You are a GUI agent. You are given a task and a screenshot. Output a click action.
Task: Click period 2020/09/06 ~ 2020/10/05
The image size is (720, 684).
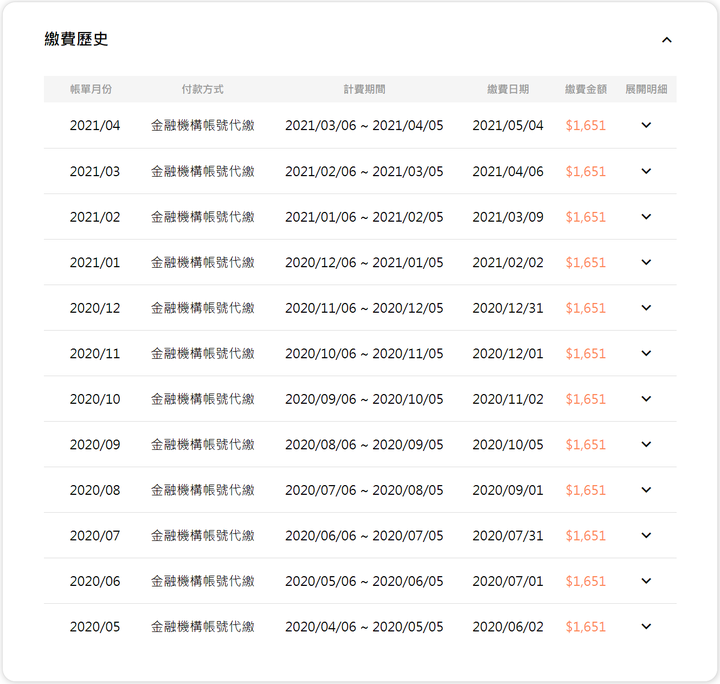click(364, 399)
